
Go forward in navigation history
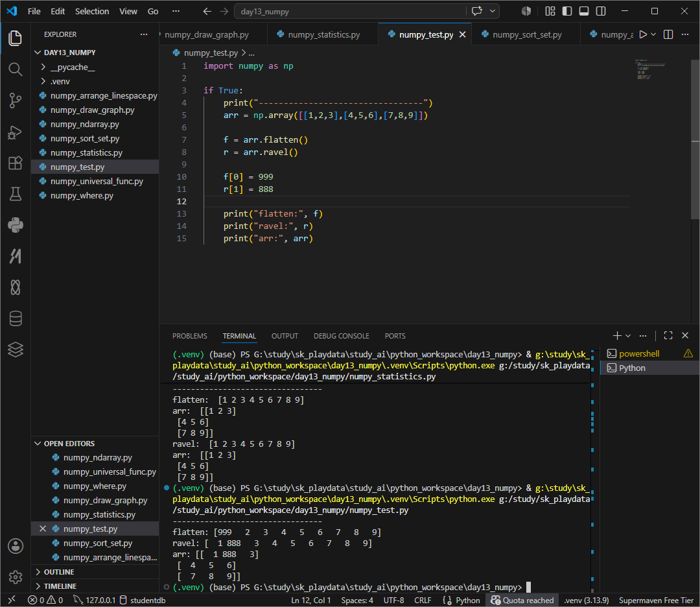(224, 11)
